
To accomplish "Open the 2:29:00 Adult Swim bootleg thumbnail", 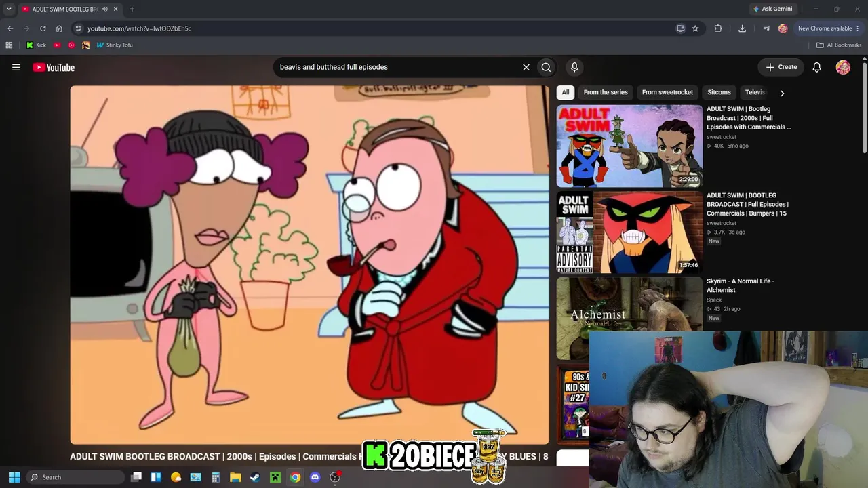I will pyautogui.click(x=629, y=146).
